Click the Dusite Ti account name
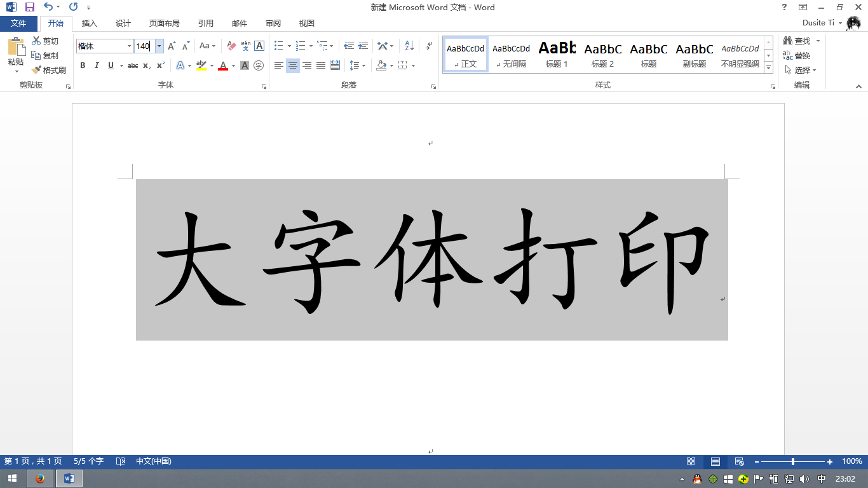 point(818,23)
